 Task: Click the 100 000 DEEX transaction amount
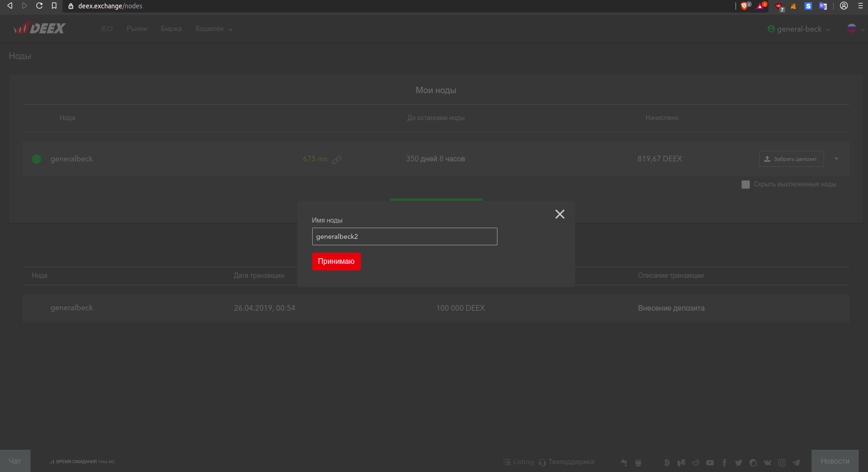460,308
